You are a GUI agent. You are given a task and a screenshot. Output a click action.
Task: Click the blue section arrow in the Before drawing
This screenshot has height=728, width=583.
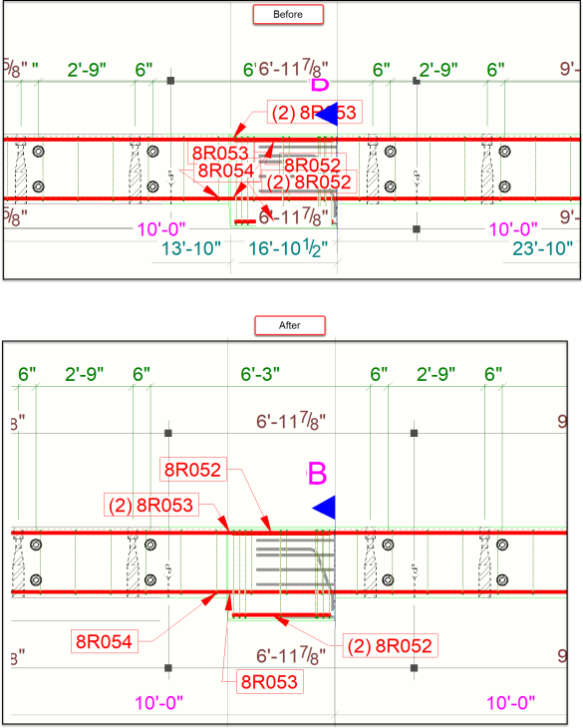(326, 115)
